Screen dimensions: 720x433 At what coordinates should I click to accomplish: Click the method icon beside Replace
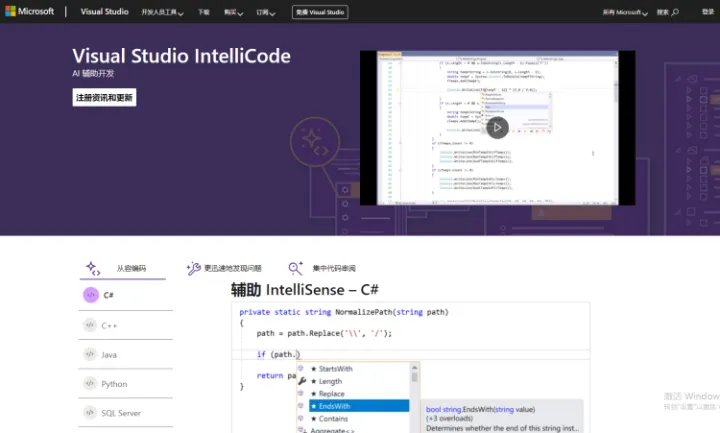click(301, 394)
